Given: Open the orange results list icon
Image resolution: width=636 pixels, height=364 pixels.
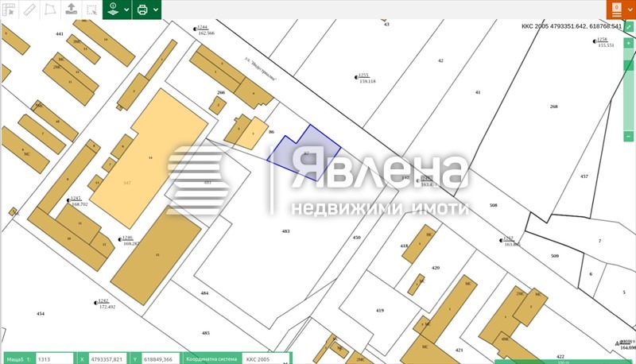Looking at the screenshot, I should [x=617, y=8].
